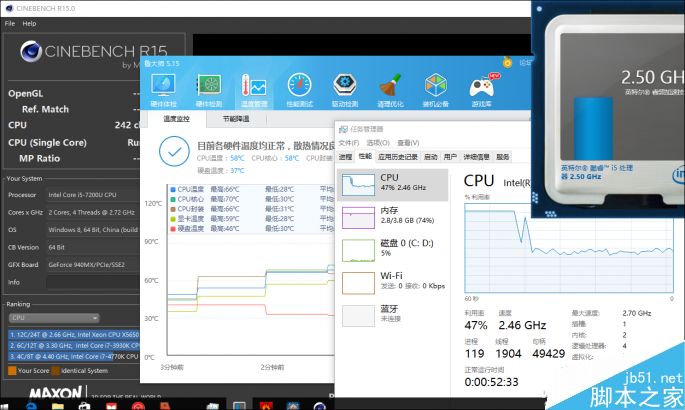Open the 硬件检测 hardware detection icon

(x=209, y=90)
